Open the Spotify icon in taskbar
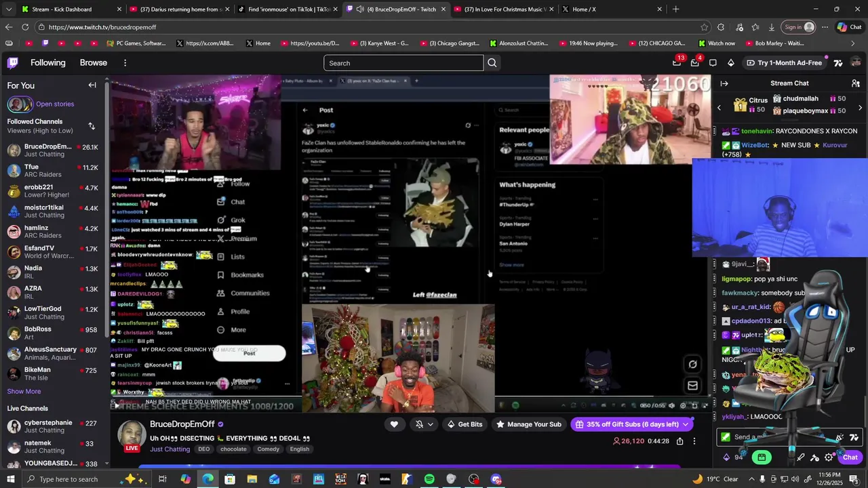This screenshot has height=488, width=868. tap(429, 479)
